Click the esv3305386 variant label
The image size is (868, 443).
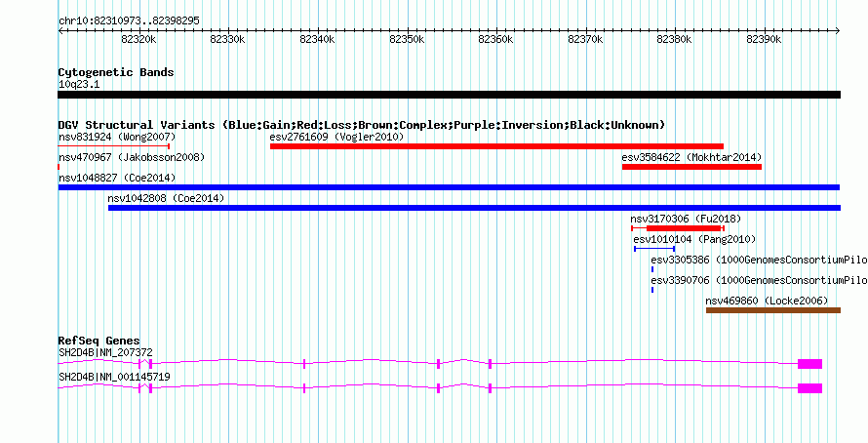[759, 260]
